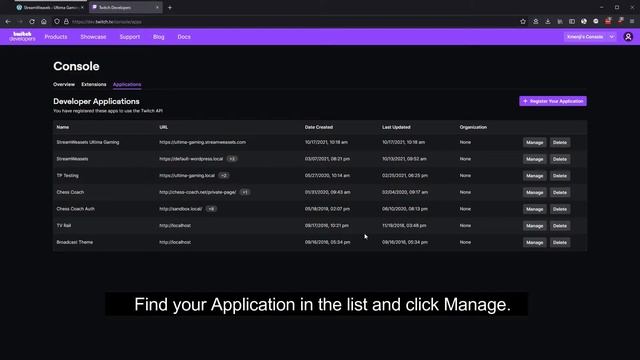Delete the TV Rail application
The image size is (640, 360).
(560, 226)
